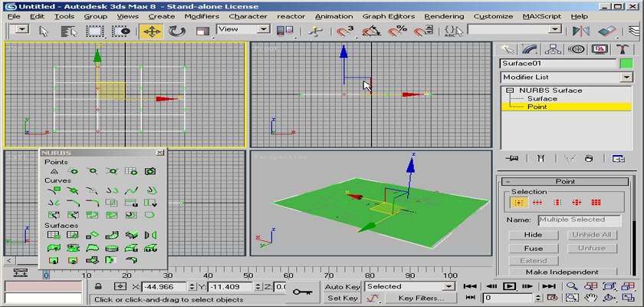Play the animation
Screen dimensions: 644x307
[509, 286]
